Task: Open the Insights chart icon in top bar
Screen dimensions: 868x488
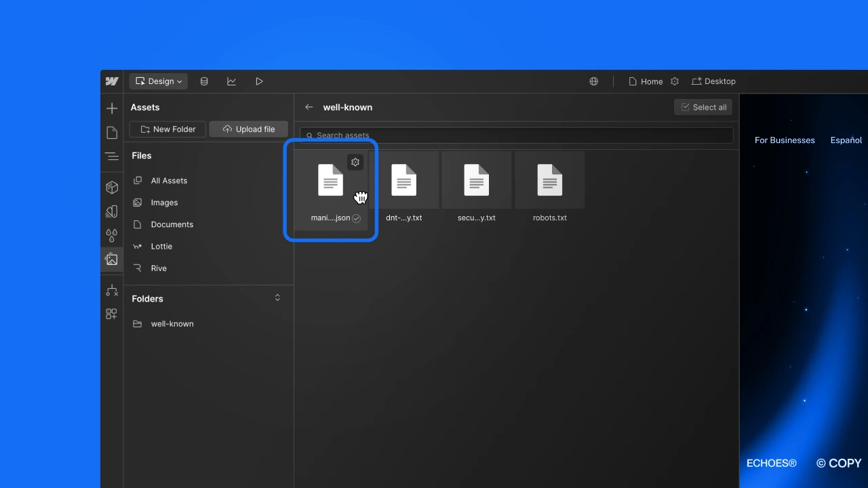Action: 231,81
